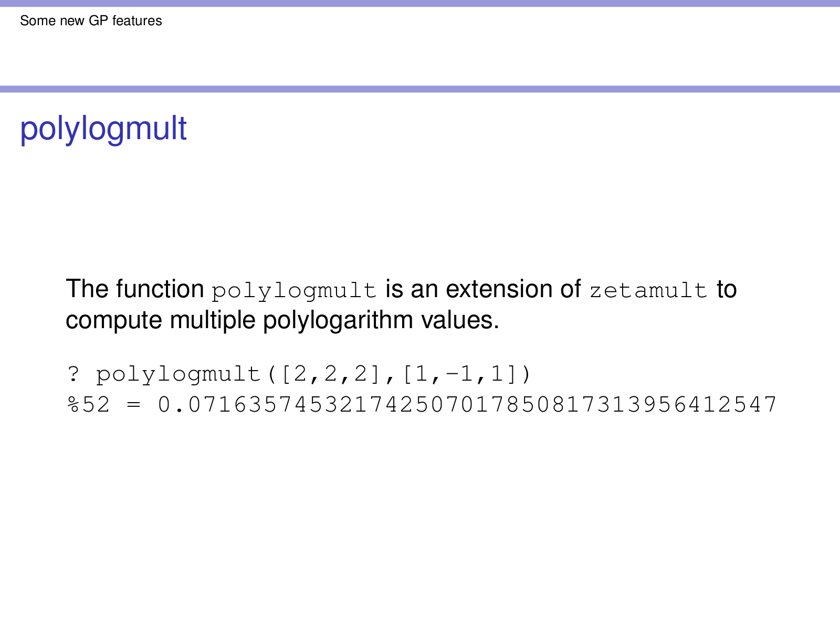Click the monospace word "zetamult"
The width and height of the screenshot is (840, 630).
pos(648,291)
